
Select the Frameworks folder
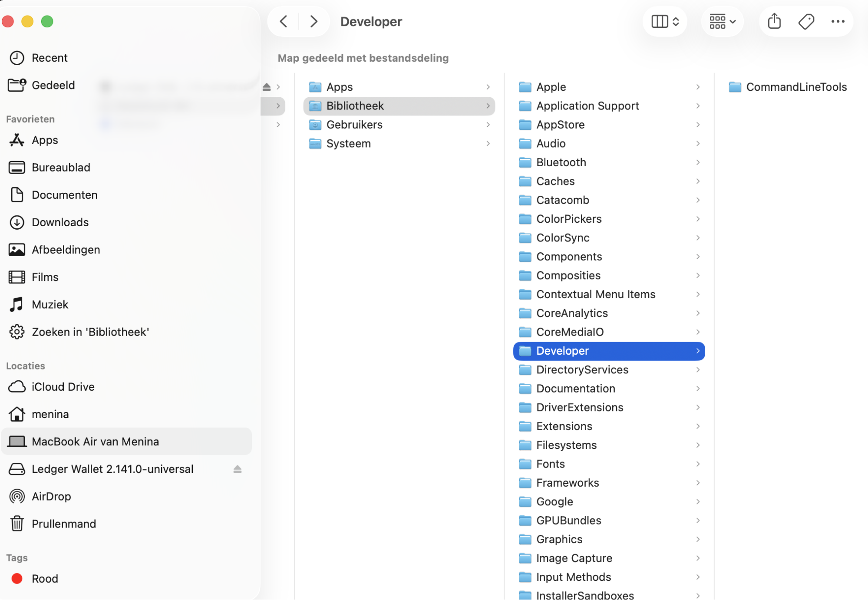(x=568, y=482)
